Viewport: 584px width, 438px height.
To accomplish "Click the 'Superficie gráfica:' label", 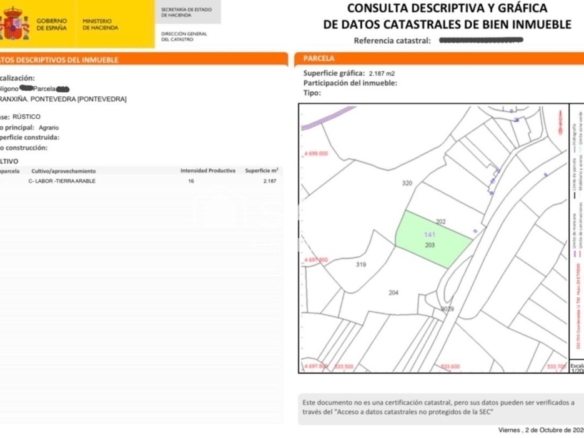I will coord(334,73).
